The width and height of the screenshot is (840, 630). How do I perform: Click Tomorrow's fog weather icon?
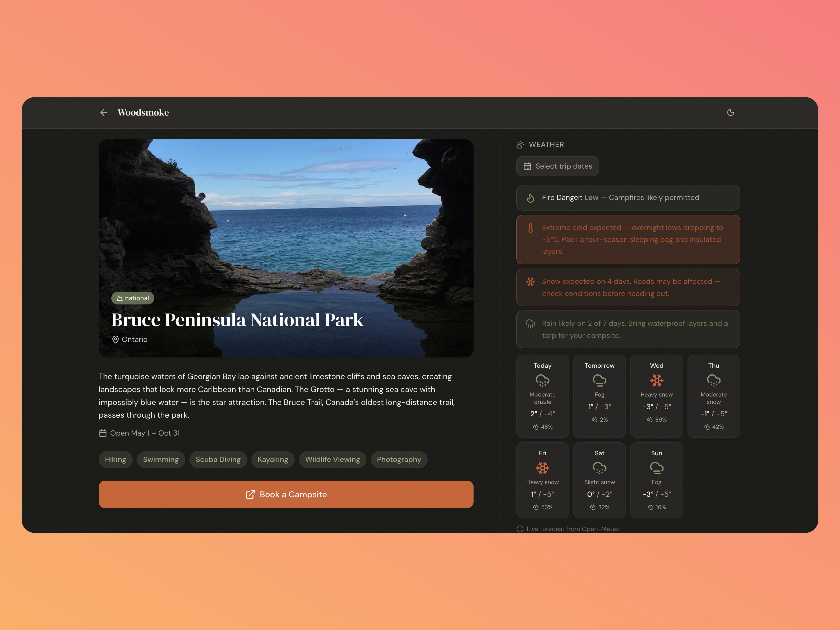coord(599,380)
